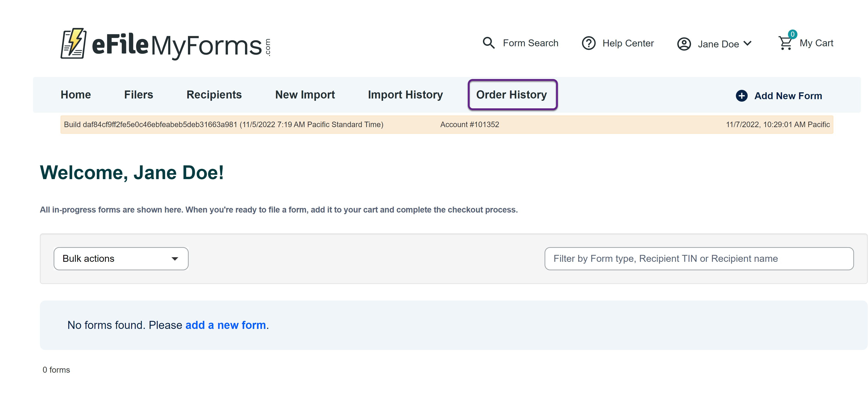Click the 'add a new form' link

point(226,325)
